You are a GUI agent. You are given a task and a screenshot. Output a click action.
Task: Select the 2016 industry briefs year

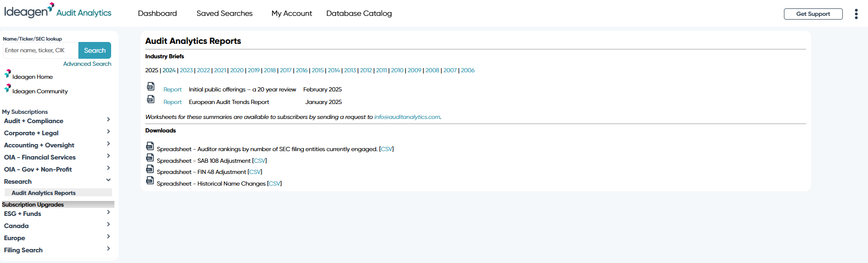click(302, 70)
